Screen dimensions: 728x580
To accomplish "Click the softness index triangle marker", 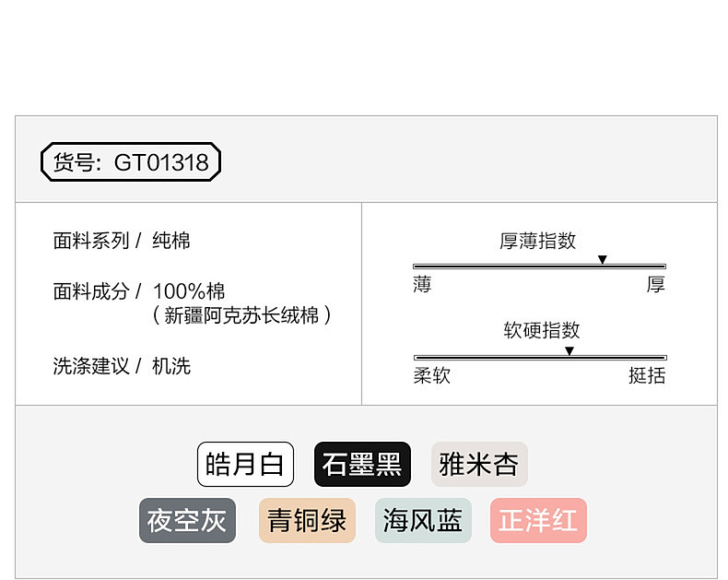I will pyautogui.click(x=569, y=350).
